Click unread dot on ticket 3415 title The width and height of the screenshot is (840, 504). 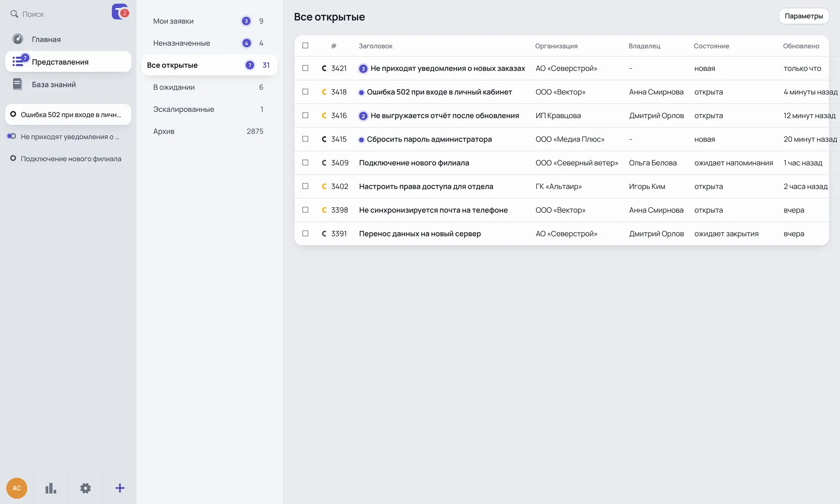(x=361, y=140)
